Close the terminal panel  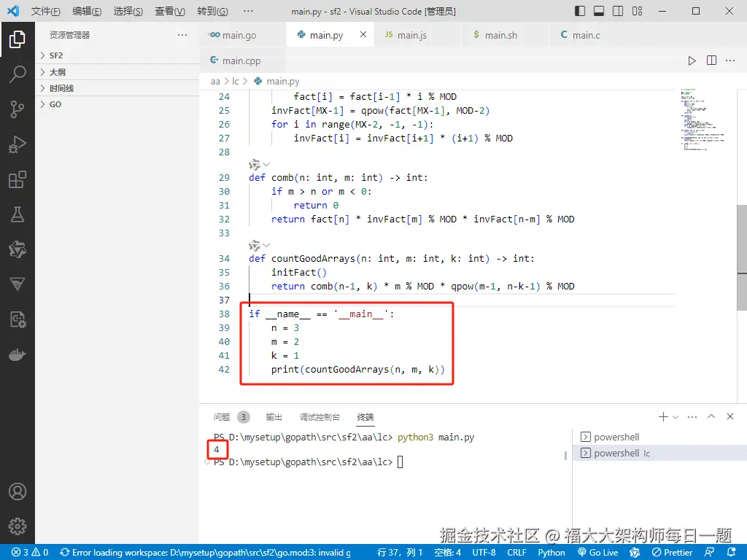(729, 416)
